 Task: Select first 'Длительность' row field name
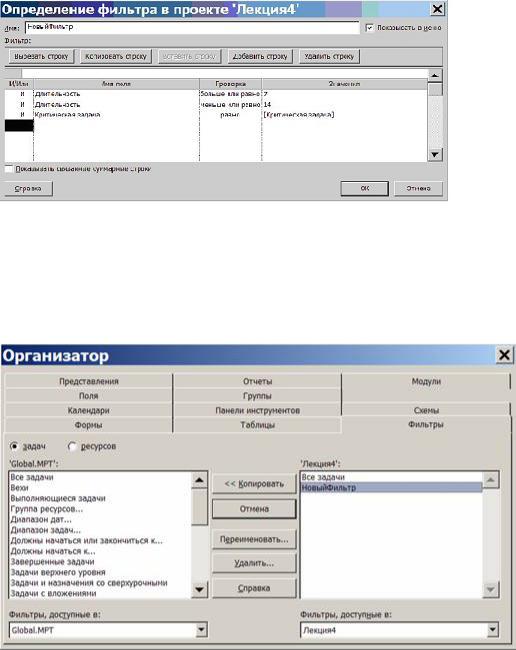116,94
